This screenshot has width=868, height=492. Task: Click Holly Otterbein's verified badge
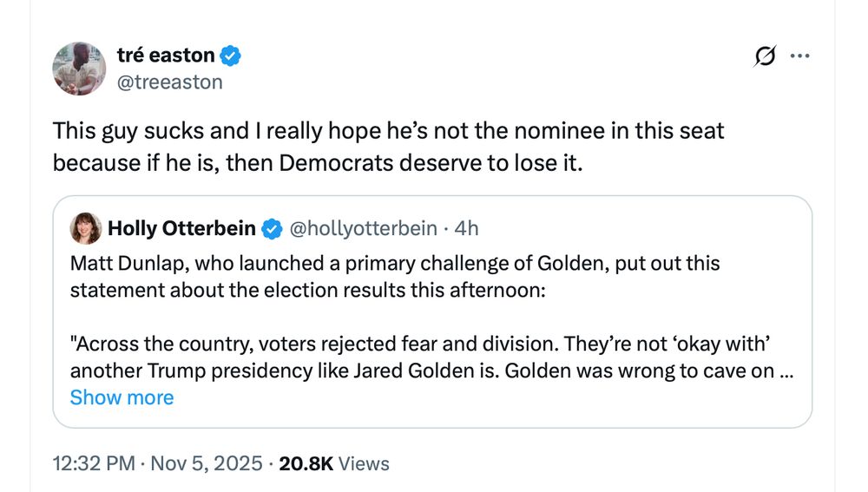click(x=272, y=228)
